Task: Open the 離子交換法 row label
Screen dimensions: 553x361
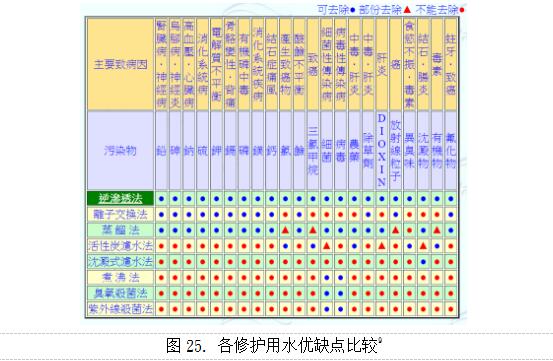Action: click(120, 214)
